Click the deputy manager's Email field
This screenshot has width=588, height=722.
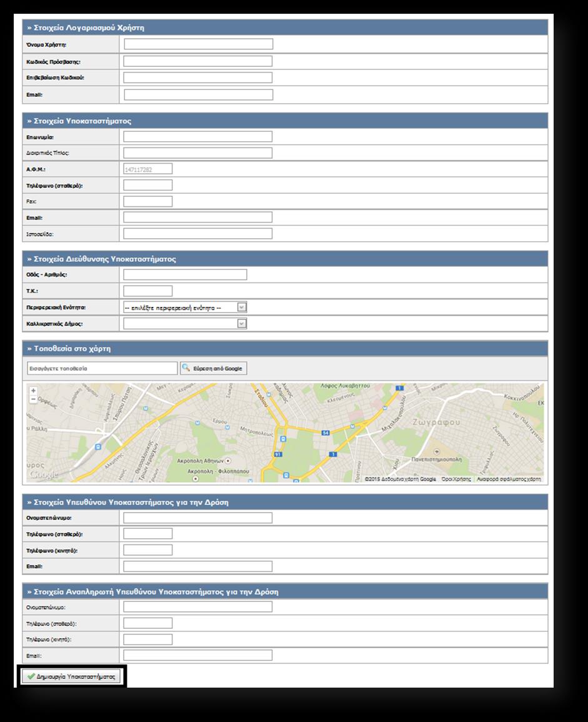click(198, 656)
